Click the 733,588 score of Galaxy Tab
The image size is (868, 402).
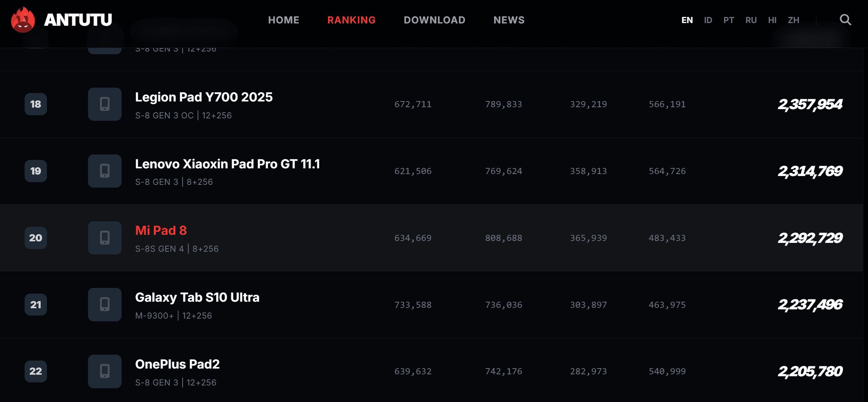pos(413,305)
